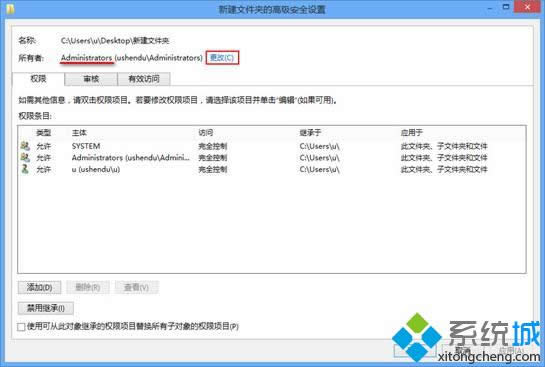This screenshot has width=545, height=367.
Task: Click the user icon for u (ushendu\u)
Action: click(x=25, y=169)
